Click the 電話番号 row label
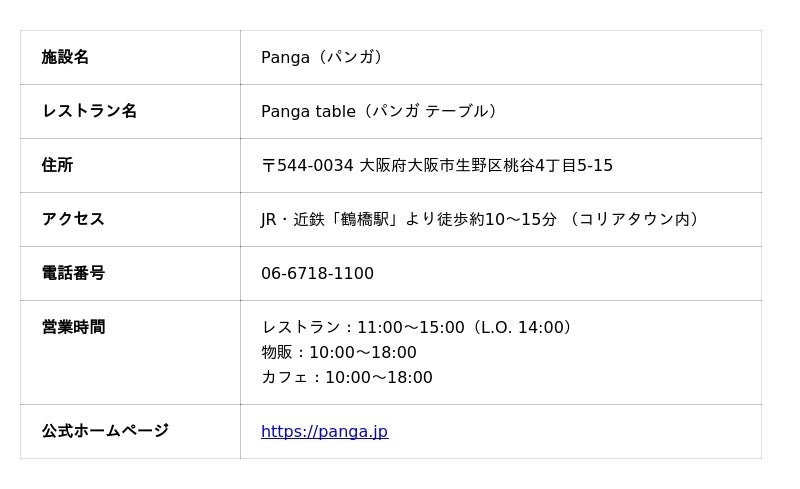The width and height of the screenshot is (800, 489). point(73,274)
